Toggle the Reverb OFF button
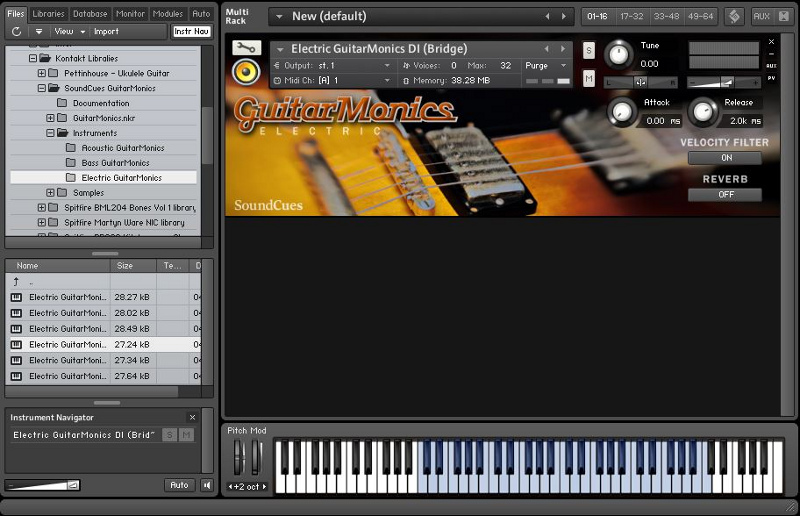 [725, 194]
